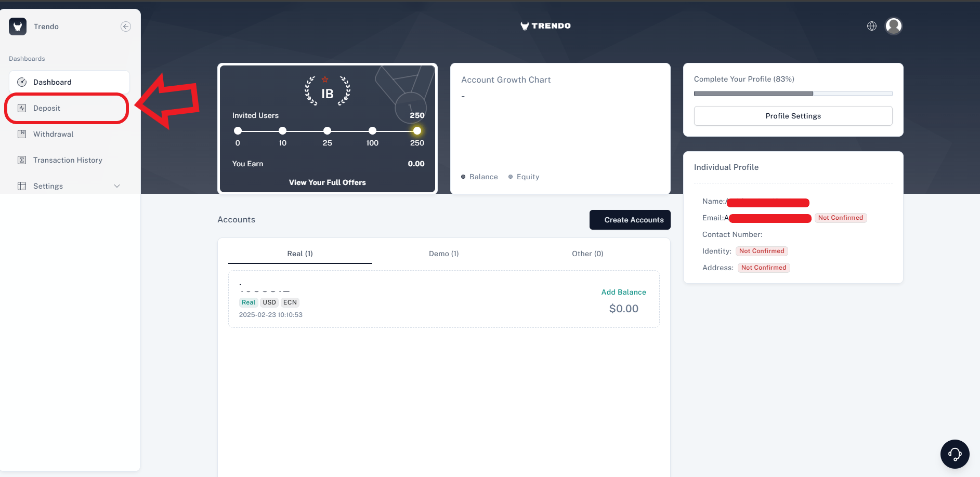The width and height of the screenshot is (980, 477).
Task: Click the Transaction History icon
Action: point(22,160)
